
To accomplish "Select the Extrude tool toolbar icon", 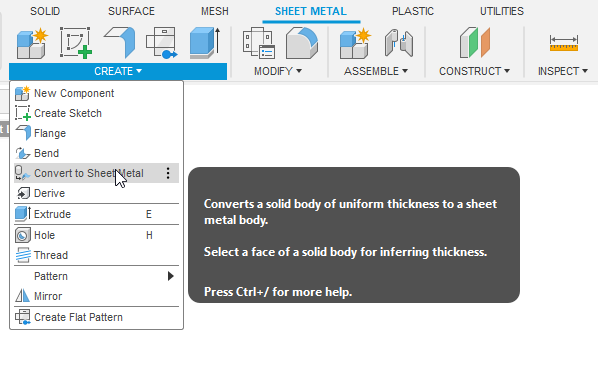I will point(205,43).
